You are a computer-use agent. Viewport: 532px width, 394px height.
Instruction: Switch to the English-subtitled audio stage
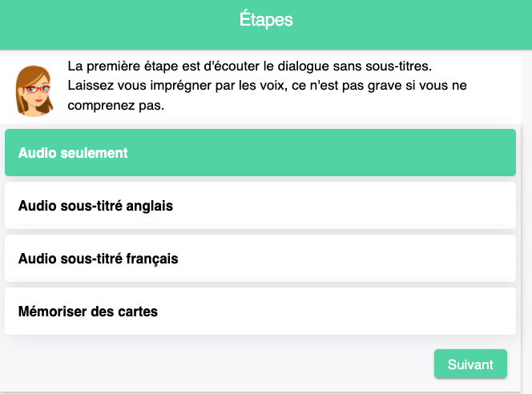[x=95, y=206]
